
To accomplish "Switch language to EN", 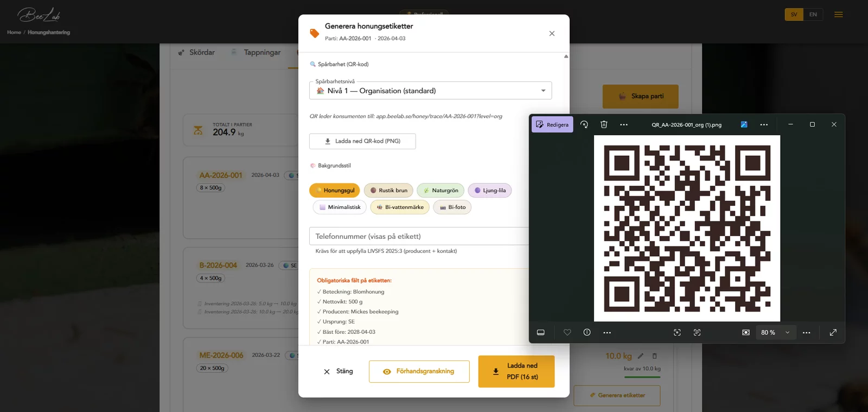I will [x=813, y=15].
